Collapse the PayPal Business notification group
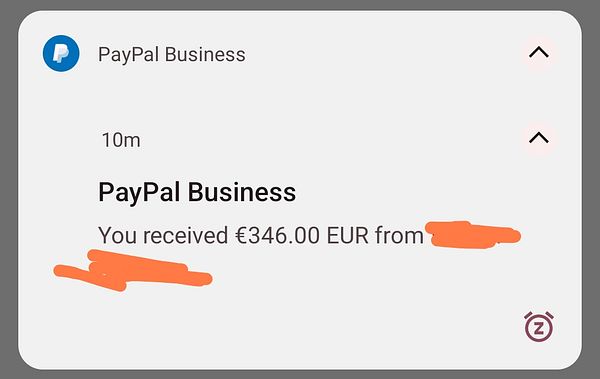600x379 pixels. (539, 52)
